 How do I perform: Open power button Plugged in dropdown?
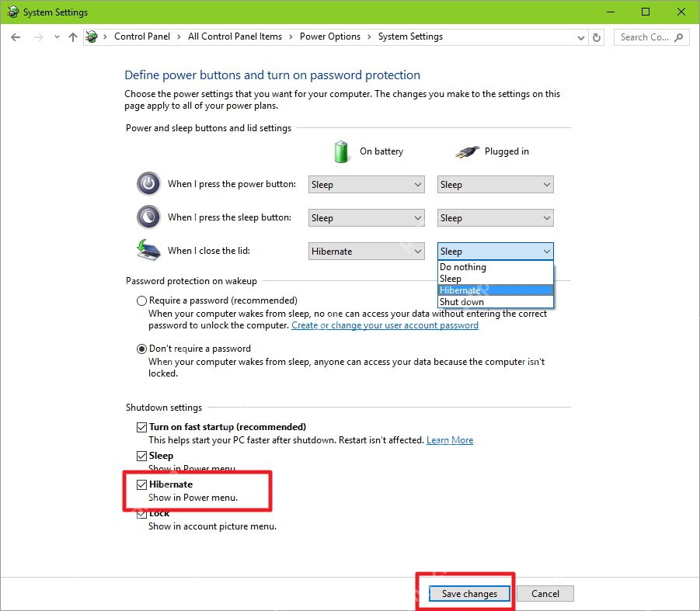point(495,185)
